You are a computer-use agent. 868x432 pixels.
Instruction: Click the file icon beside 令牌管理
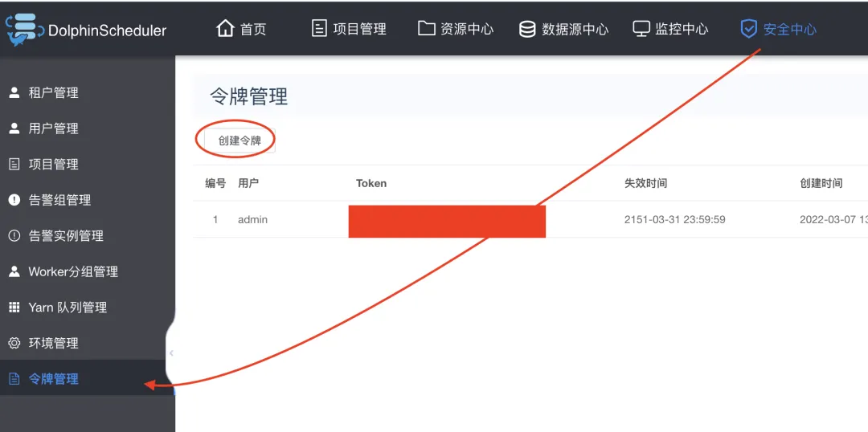pos(14,379)
